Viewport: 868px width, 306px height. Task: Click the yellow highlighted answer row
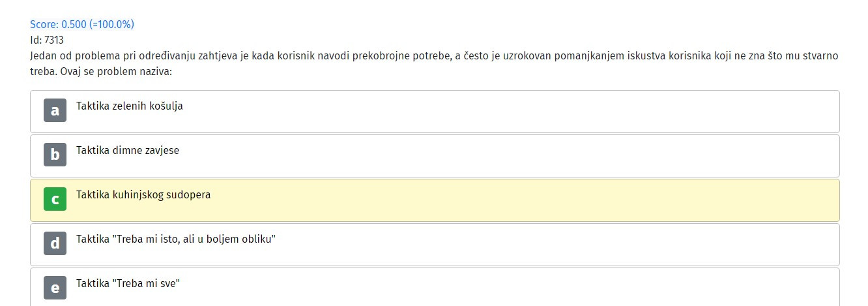click(x=435, y=200)
